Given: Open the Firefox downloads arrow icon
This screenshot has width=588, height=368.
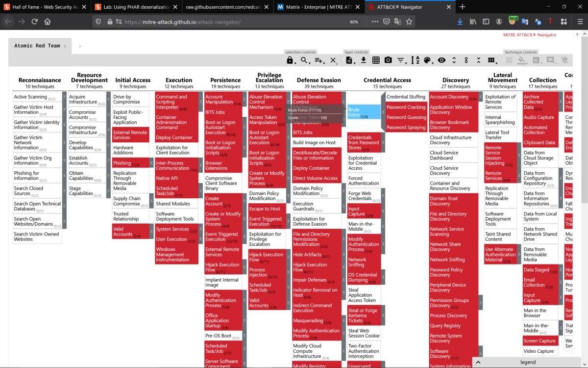Looking at the screenshot, I should click(x=460, y=22).
